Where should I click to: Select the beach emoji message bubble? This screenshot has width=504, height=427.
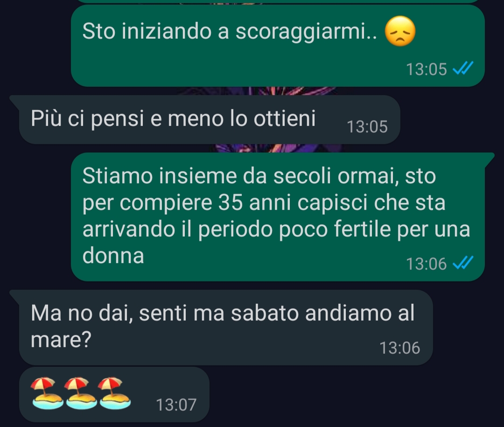pos(114,394)
